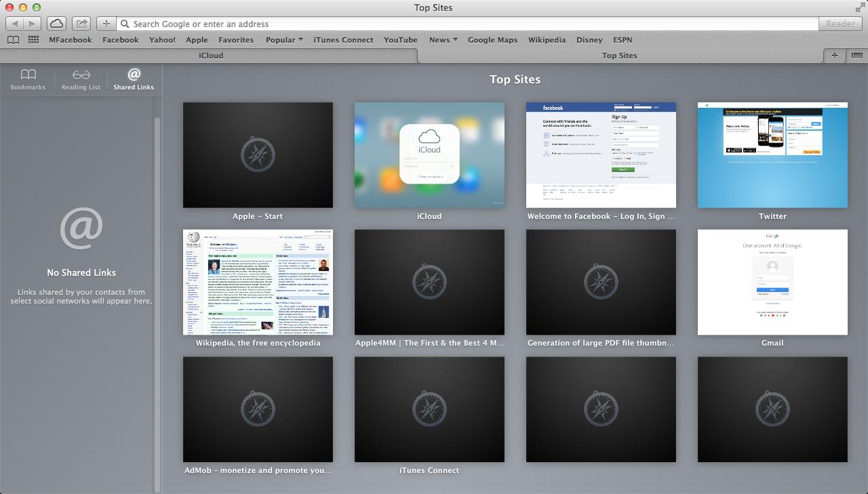The image size is (868, 494).
Task: Open the YouTube bookmark
Action: pos(401,40)
